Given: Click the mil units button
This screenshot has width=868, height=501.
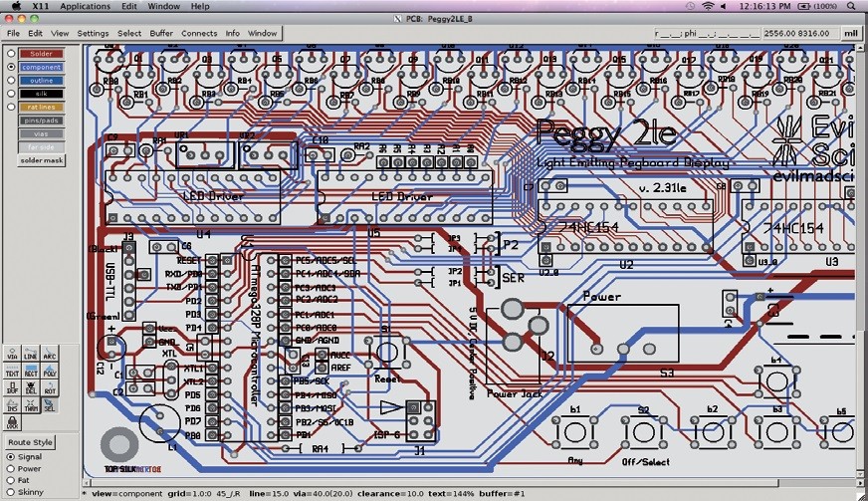Looking at the screenshot, I should tap(851, 33).
